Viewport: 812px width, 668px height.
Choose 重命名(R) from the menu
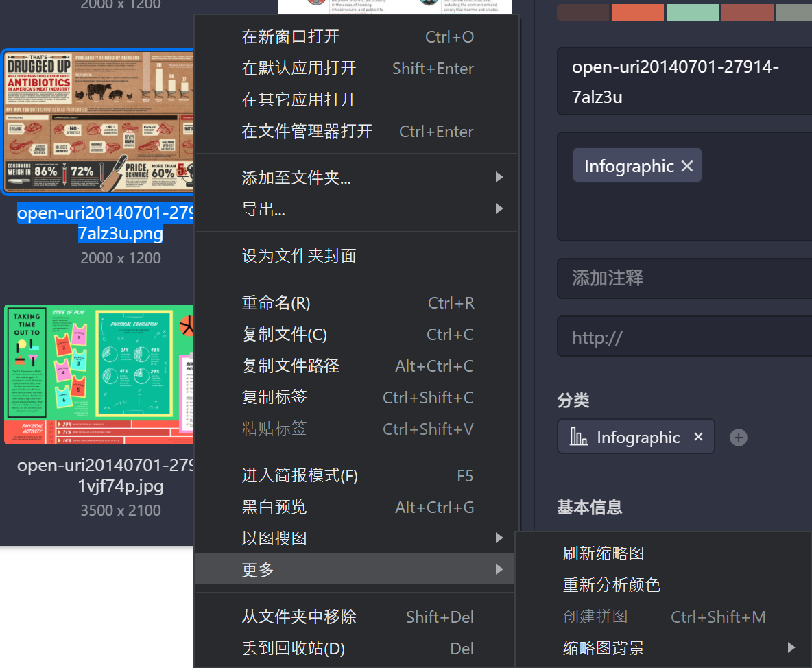coord(357,303)
